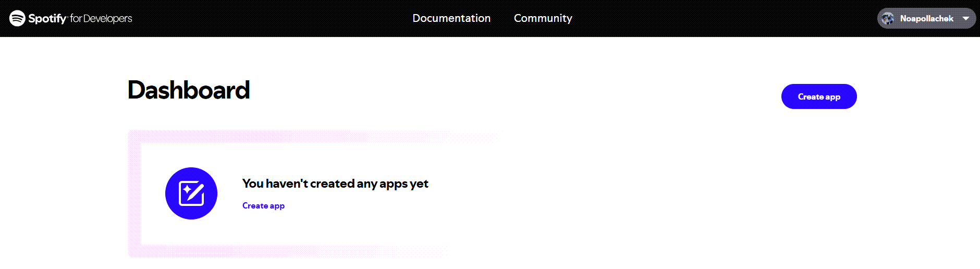Click the Dashboard page heading

click(189, 90)
